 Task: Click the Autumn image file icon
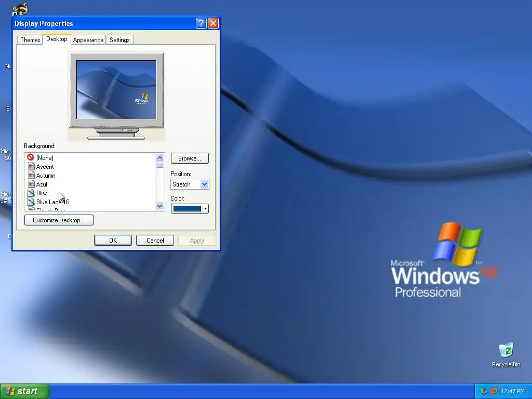coord(31,175)
